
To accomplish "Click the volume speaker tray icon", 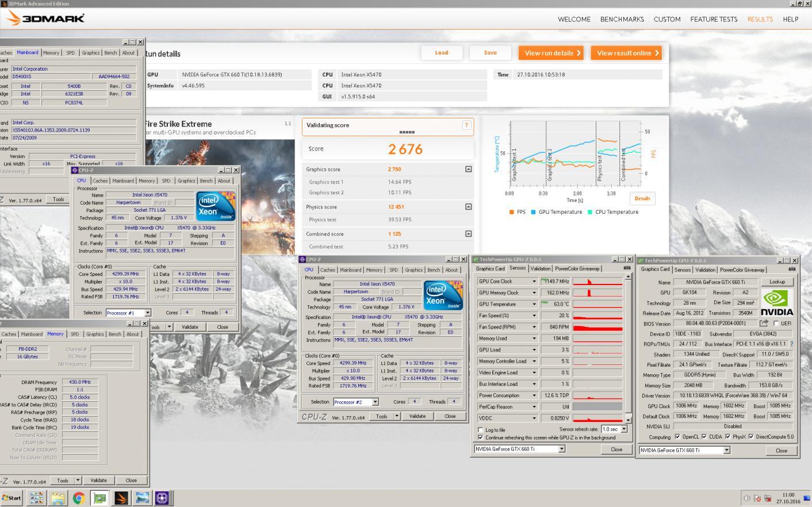I will [x=746, y=498].
